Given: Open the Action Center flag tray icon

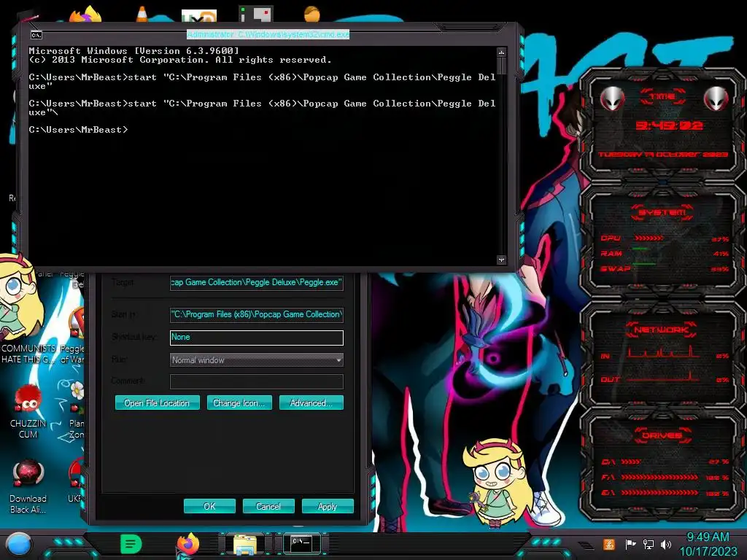Looking at the screenshot, I should (630, 544).
